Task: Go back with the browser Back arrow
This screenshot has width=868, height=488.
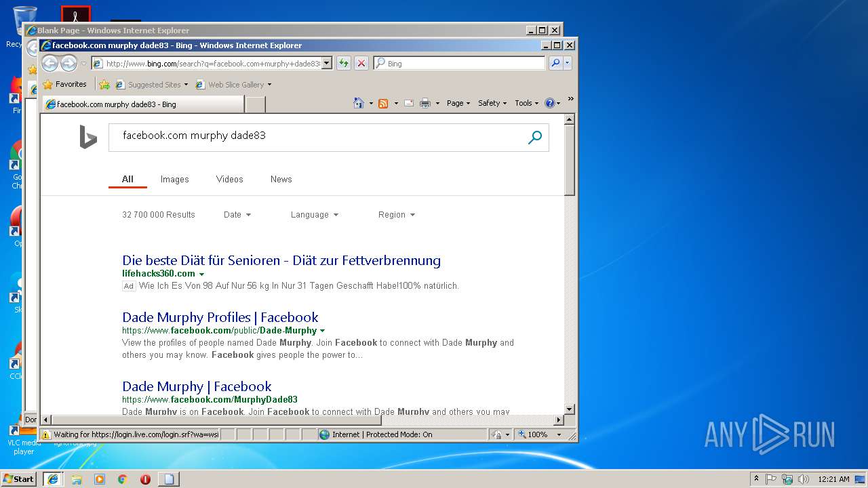Action: (50, 63)
